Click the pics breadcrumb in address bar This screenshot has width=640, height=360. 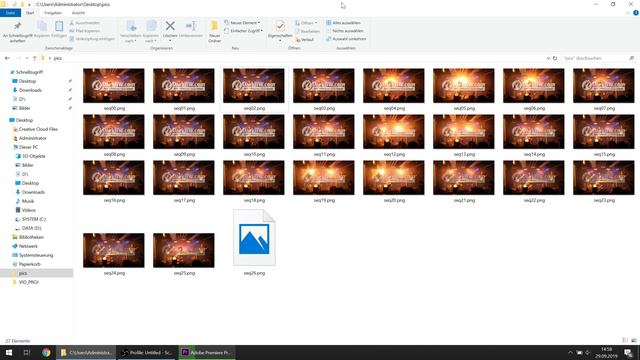tap(58, 58)
